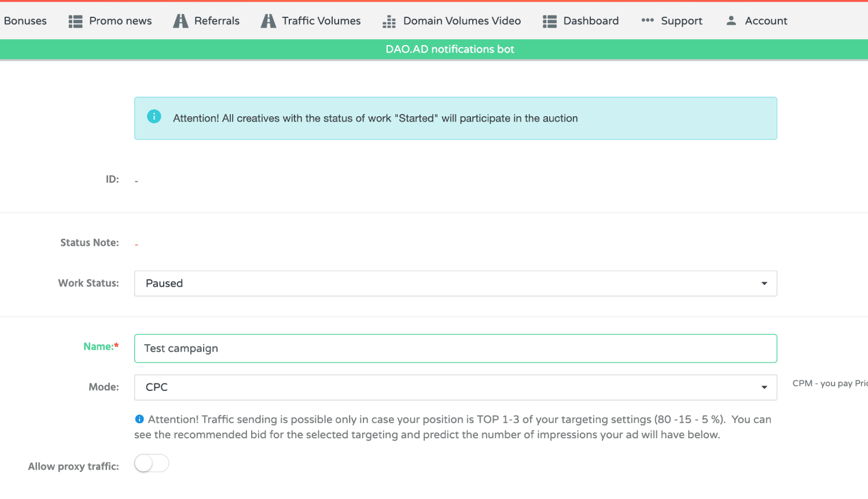Enable the Allow proxy traffic switch
Viewport: 868px width, 499px height.
coord(152,463)
